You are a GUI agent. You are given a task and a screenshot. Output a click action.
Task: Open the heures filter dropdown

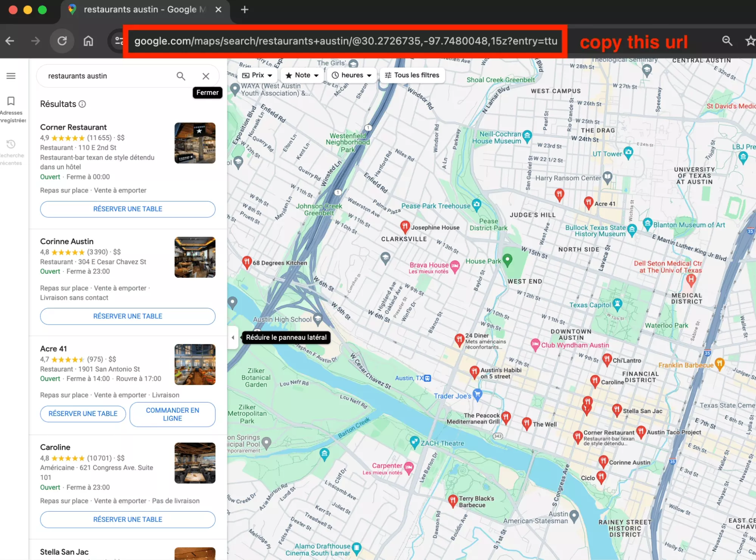pos(351,75)
